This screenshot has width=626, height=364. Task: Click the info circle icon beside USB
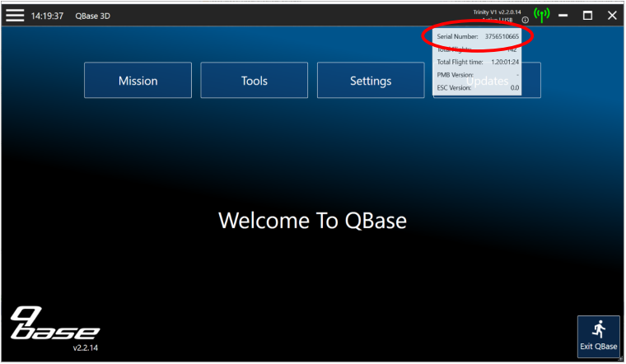526,20
